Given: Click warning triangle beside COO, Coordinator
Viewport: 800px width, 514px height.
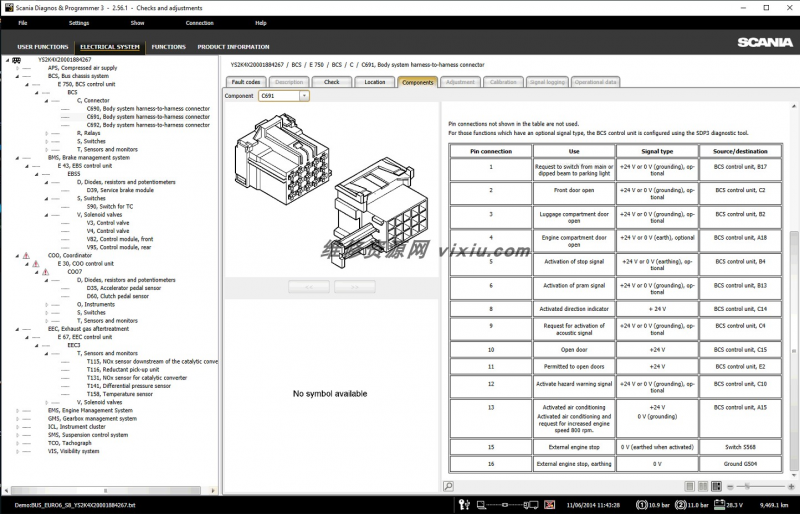Looking at the screenshot, I should (26, 255).
